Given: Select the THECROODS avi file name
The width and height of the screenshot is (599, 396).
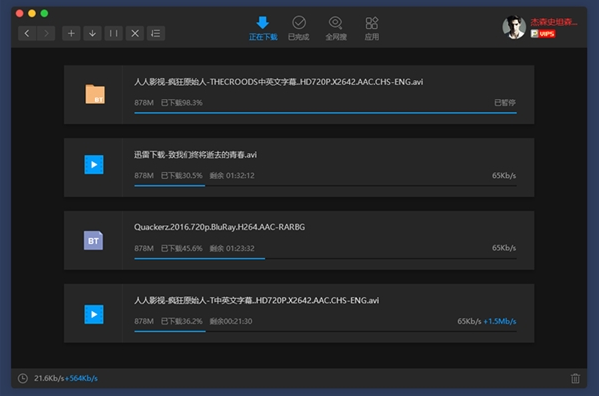Looking at the screenshot, I should (278, 82).
